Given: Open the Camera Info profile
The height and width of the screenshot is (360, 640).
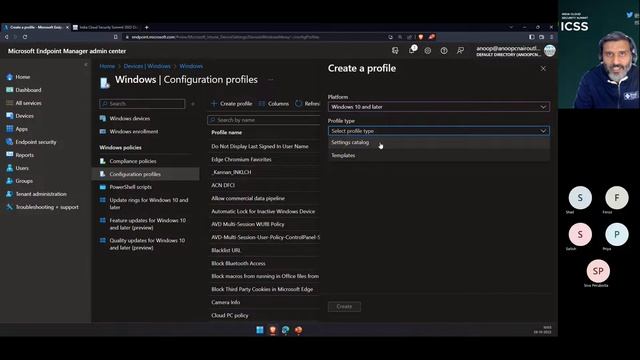Looking at the screenshot, I should point(225,302).
